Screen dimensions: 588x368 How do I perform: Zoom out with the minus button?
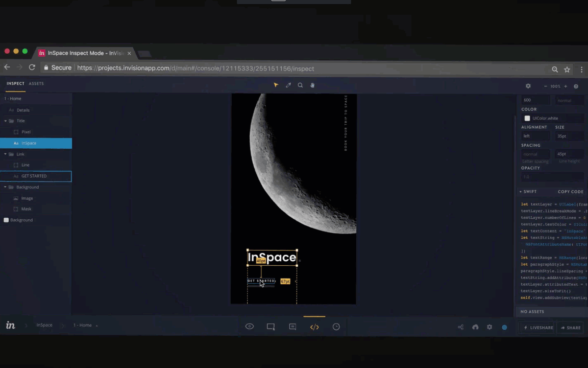point(546,86)
